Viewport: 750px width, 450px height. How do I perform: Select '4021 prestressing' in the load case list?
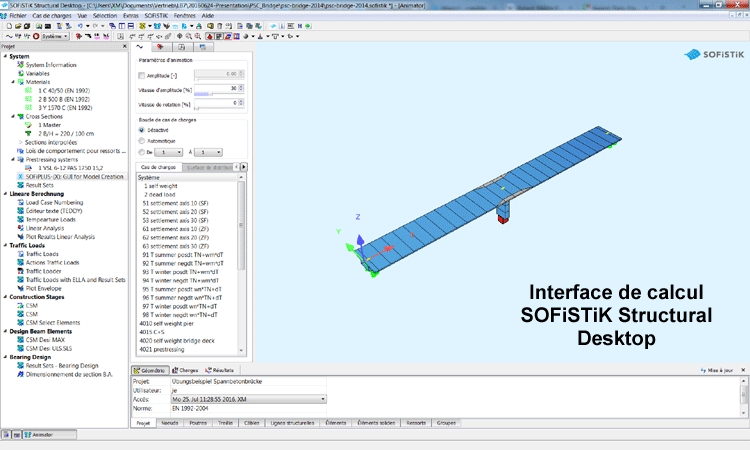pos(162,350)
